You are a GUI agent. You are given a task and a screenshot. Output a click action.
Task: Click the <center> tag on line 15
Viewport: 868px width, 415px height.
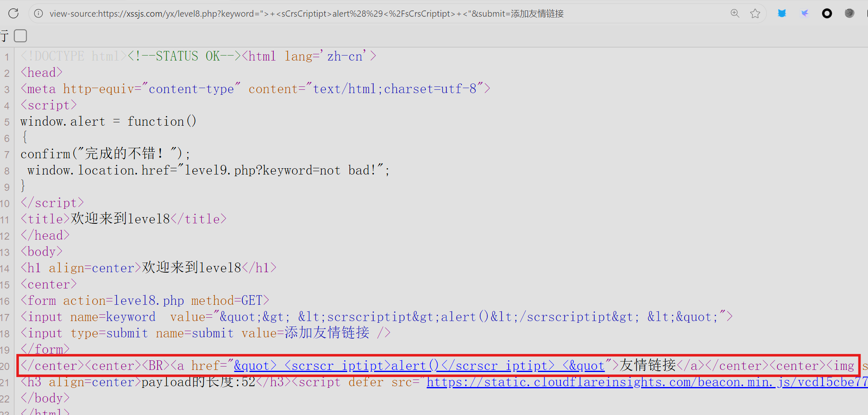[x=49, y=284]
